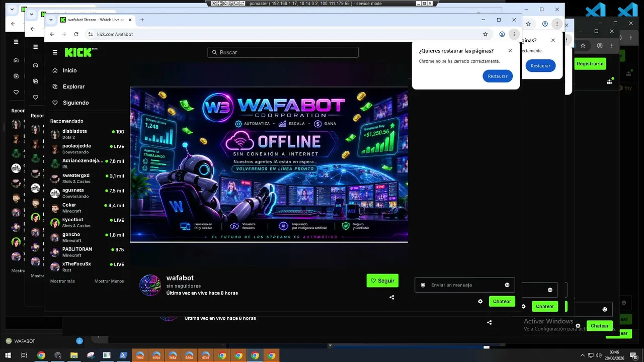Screen dimensions: 644x362
Task: View site information icon beside kick.com/wafabot
Action: pos(91,34)
